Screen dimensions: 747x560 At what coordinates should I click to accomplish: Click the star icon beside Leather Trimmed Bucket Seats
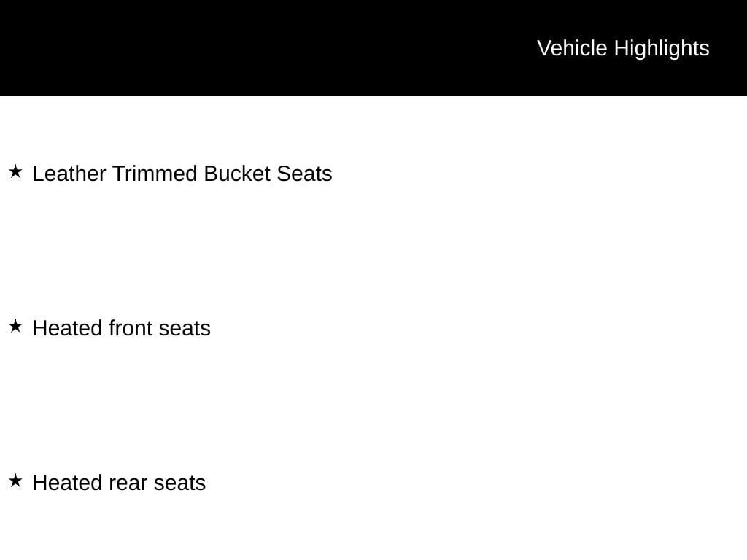(15, 172)
